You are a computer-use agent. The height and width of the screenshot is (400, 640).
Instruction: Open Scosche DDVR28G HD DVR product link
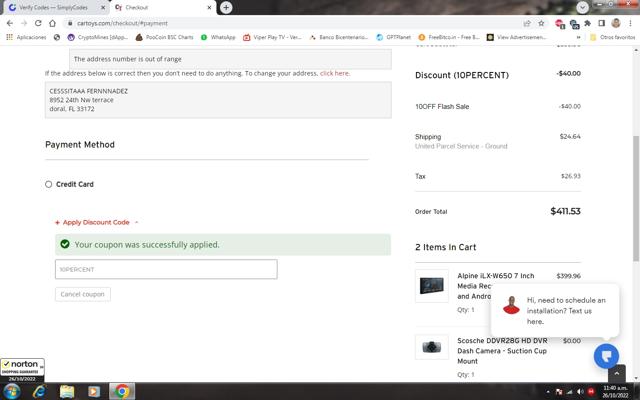coord(502,351)
